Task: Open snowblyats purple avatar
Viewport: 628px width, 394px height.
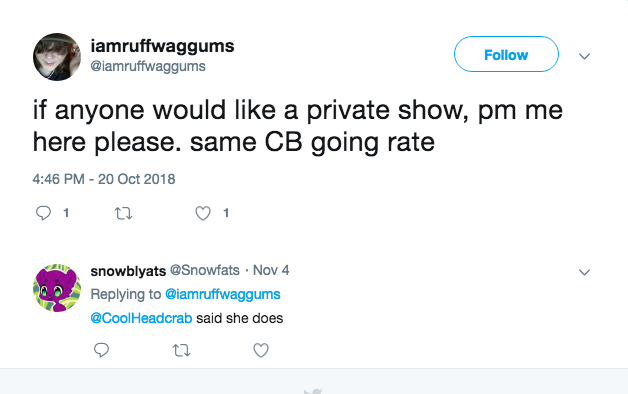Action: 57,288
